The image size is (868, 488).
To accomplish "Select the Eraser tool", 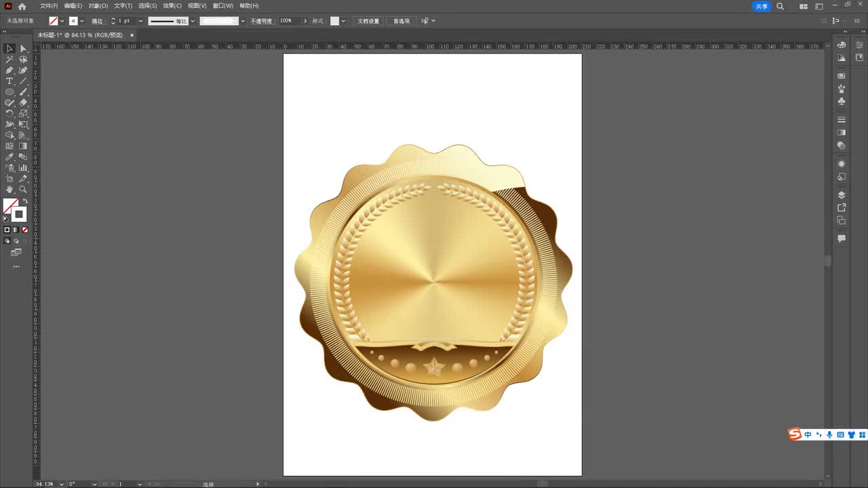I will pos(23,103).
